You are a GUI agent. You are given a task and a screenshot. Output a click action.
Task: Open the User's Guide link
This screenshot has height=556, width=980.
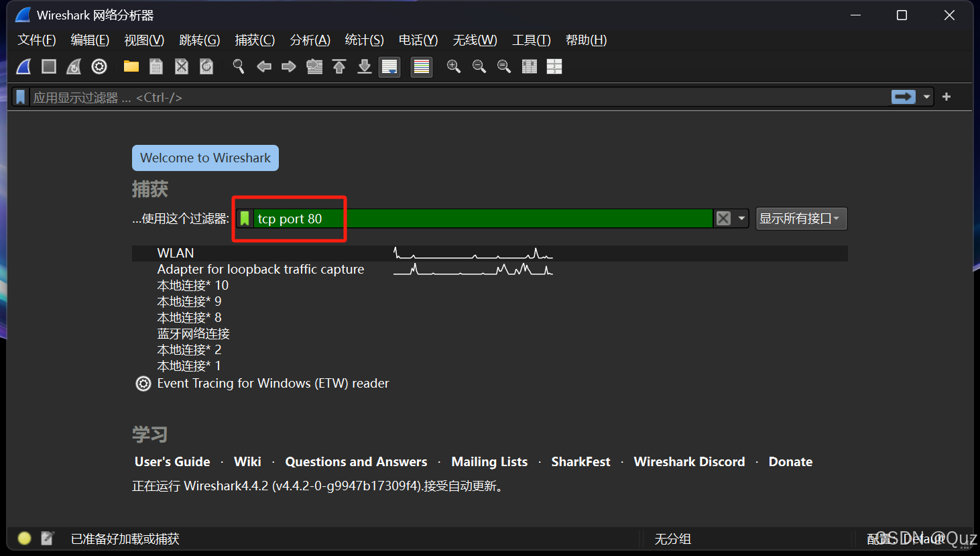click(172, 461)
